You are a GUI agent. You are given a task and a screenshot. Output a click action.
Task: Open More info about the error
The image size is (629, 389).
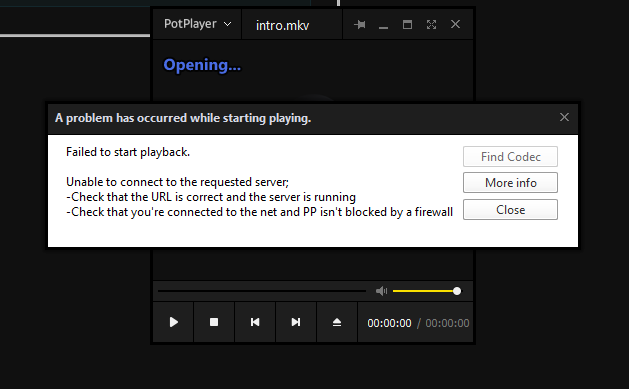point(510,183)
